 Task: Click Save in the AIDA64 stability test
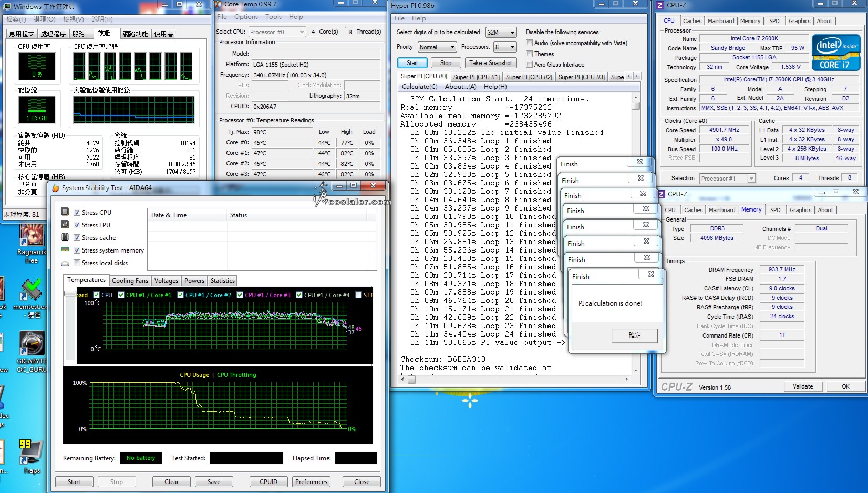[214, 482]
